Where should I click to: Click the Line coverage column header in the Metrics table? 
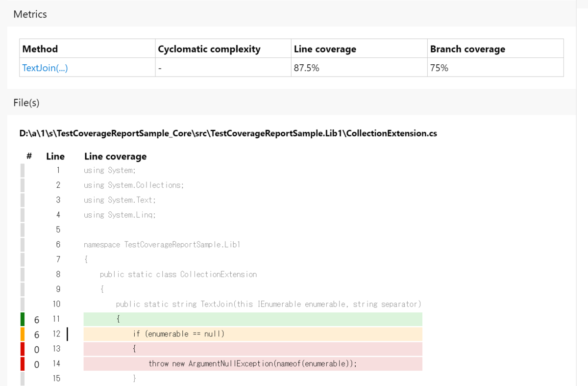pos(325,49)
